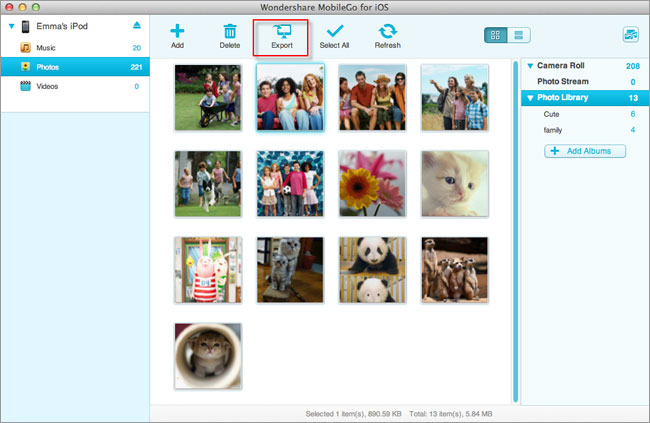
Task: Export the selected photo to computer
Action: pyautogui.click(x=281, y=37)
